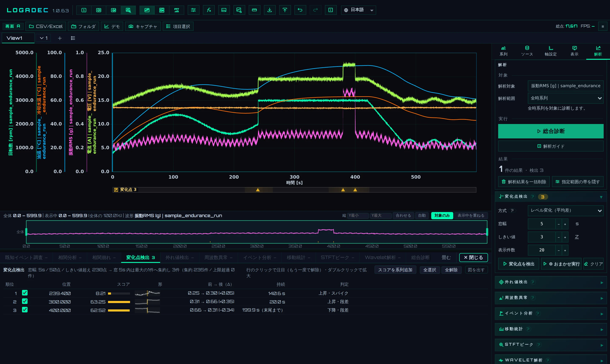Click the スコアを系列追加 button

tap(395, 270)
